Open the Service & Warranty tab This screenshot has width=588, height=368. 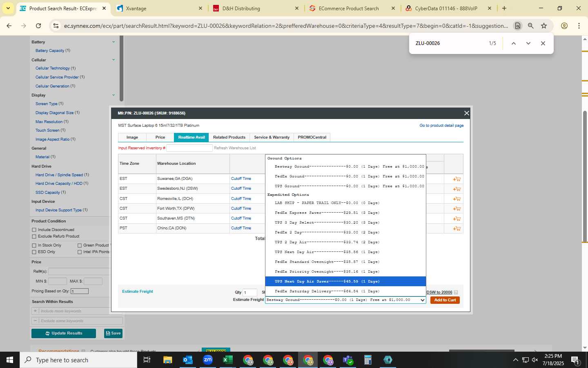272,137
